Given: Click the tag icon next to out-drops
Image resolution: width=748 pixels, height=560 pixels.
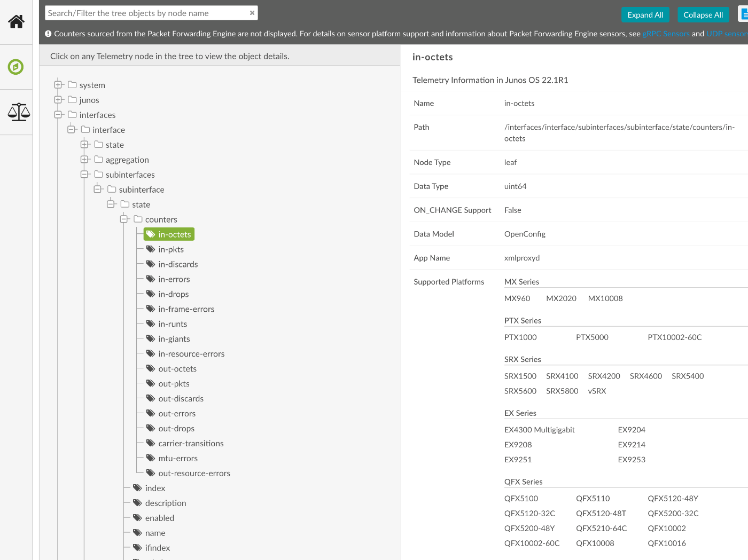Looking at the screenshot, I should (151, 429).
